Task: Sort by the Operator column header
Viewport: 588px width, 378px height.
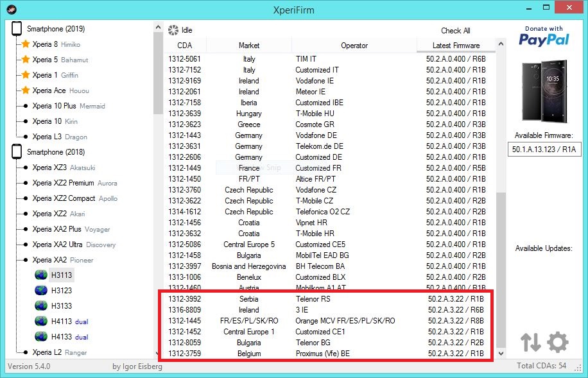Action: tap(354, 46)
